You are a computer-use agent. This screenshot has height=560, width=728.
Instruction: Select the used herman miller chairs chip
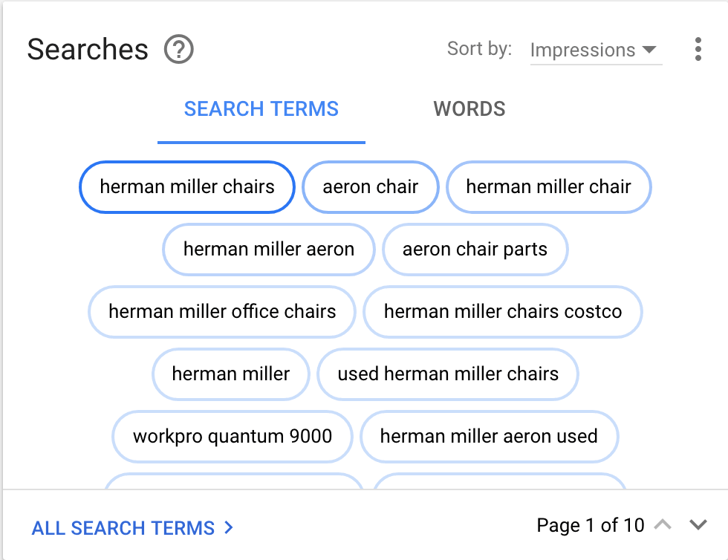[x=447, y=374]
